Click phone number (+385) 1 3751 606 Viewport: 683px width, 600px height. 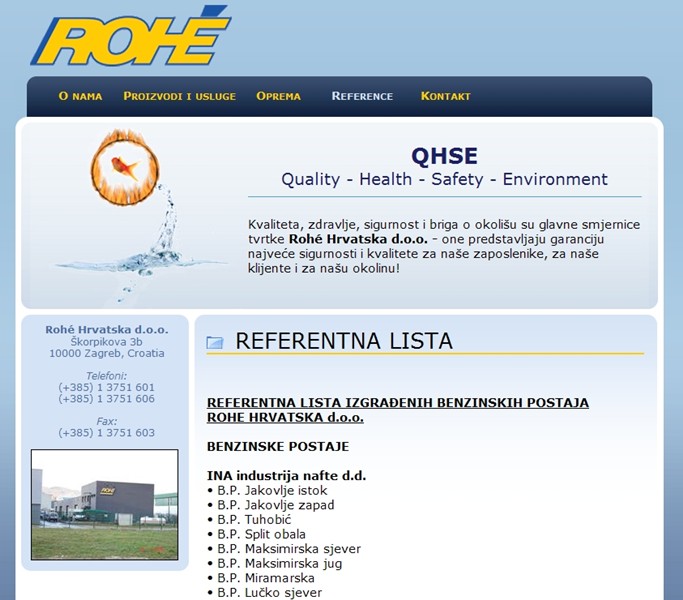(x=106, y=398)
